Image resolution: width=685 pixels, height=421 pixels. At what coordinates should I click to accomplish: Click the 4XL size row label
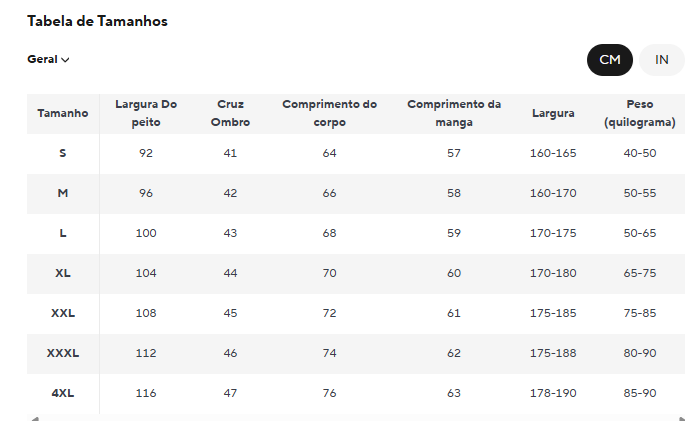coord(63,393)
